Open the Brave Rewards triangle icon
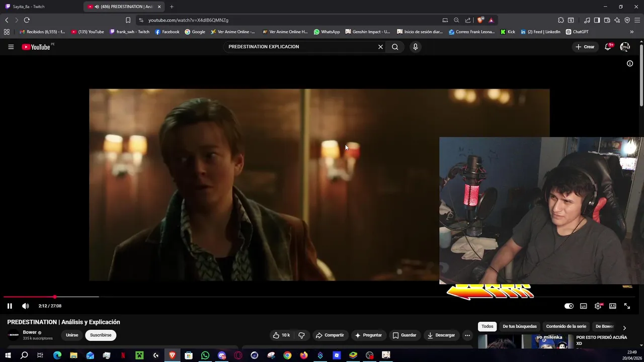 [x=491, y=20]
